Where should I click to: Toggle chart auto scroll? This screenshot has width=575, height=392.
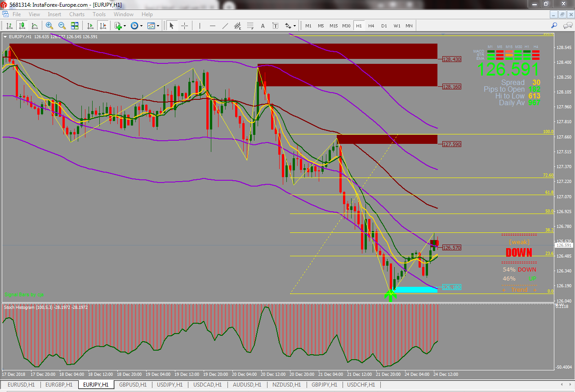click(90, 26)
